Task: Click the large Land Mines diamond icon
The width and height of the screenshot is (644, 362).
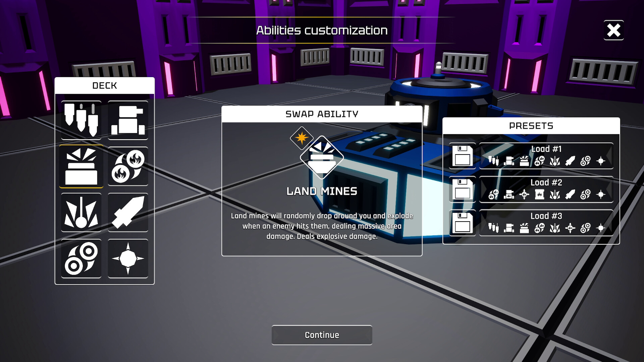Action: point(322,158)
